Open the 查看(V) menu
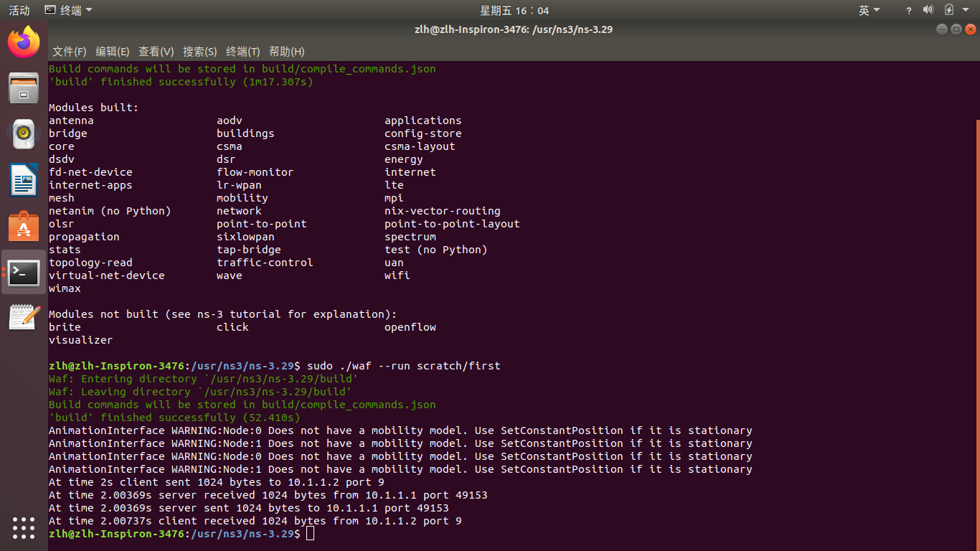980x551 pixels. [x=156, y=52]
